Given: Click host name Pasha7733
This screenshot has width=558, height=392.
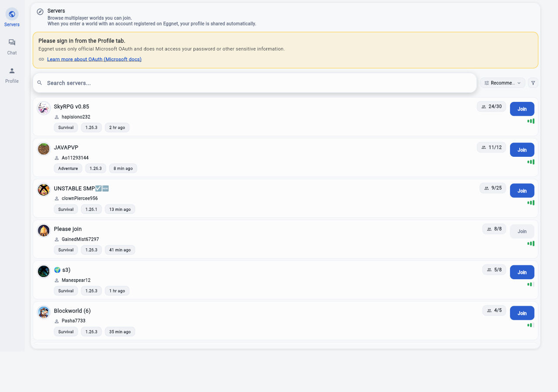Looking at the screenshot, I should [74, 321].
